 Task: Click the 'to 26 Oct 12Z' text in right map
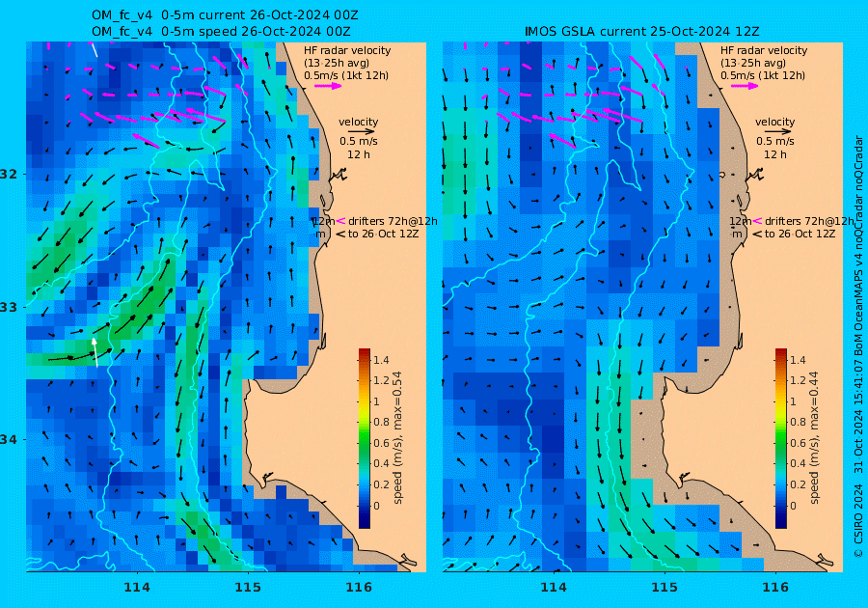pos(800,234)
